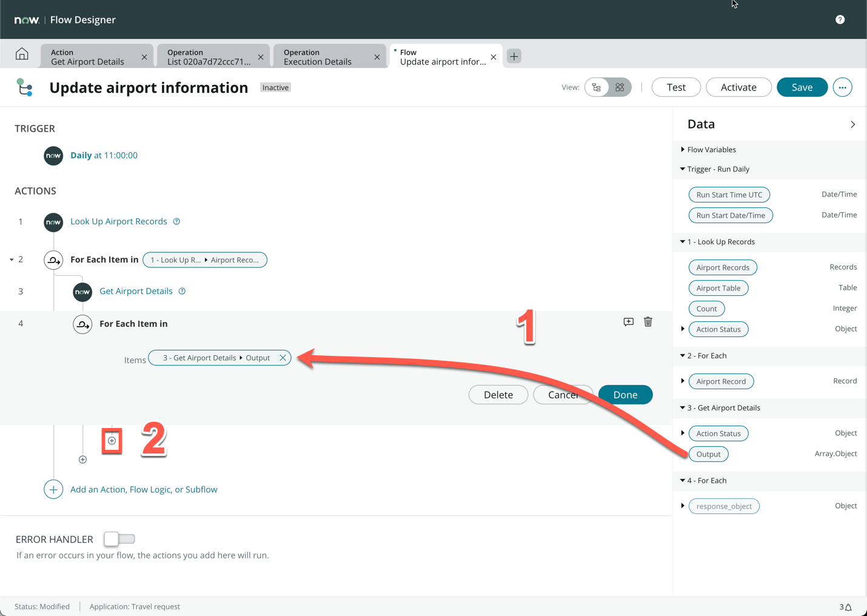Open the help question mark icon
Viewport: 867px width, 616px height.
[x=840, y=19]
